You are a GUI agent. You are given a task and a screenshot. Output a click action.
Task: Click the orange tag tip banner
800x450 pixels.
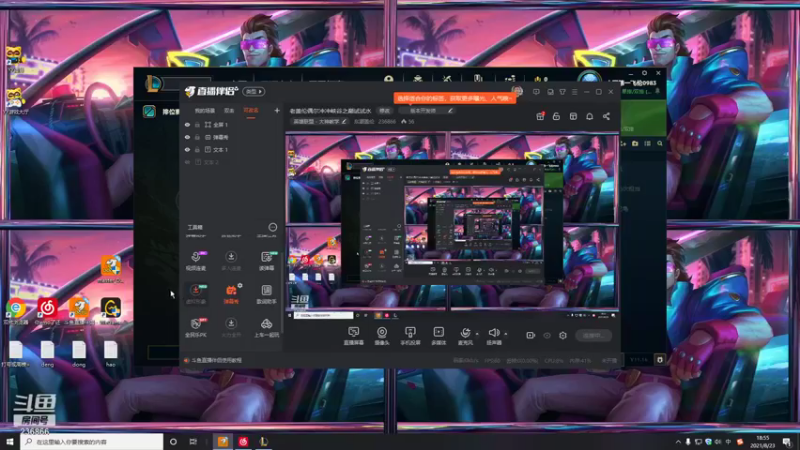[455, 98]
